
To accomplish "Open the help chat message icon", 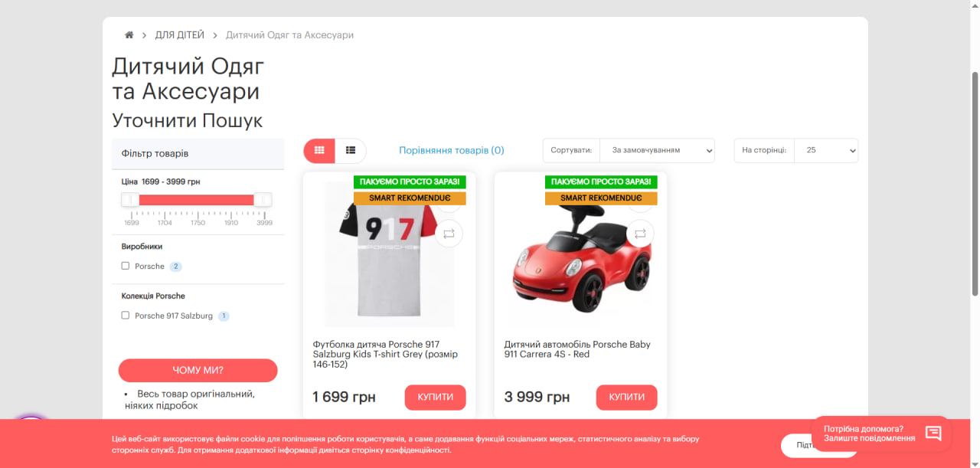I will coord(933,434).
